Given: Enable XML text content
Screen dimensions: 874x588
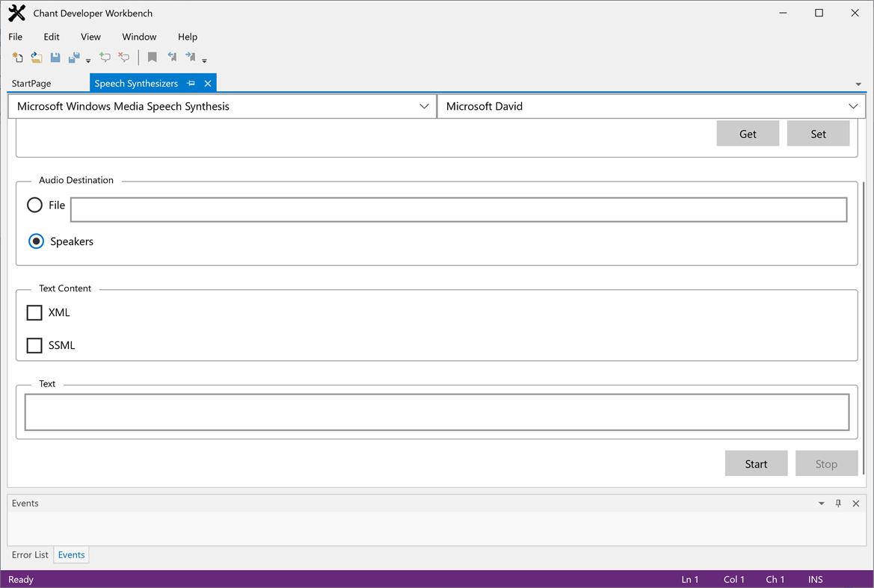Looking at the screenshot, I should (x=34, y=312).
